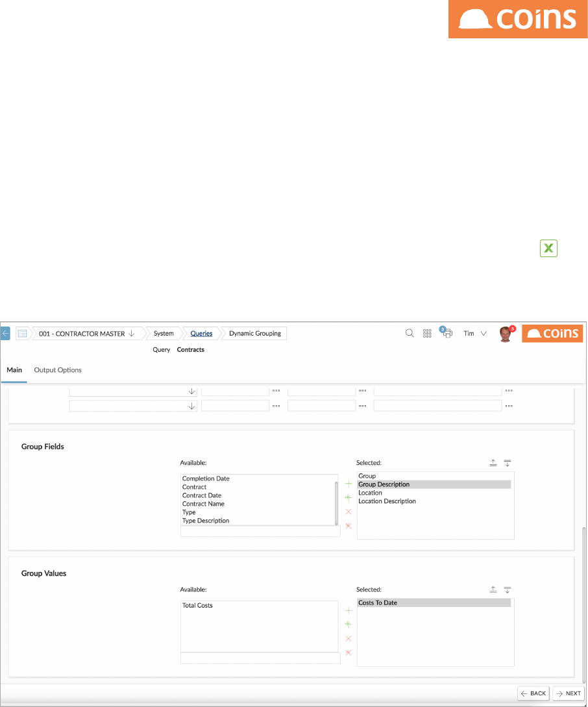
Task: Select Group Description in selected fields
Action: (x=434, y=485)
